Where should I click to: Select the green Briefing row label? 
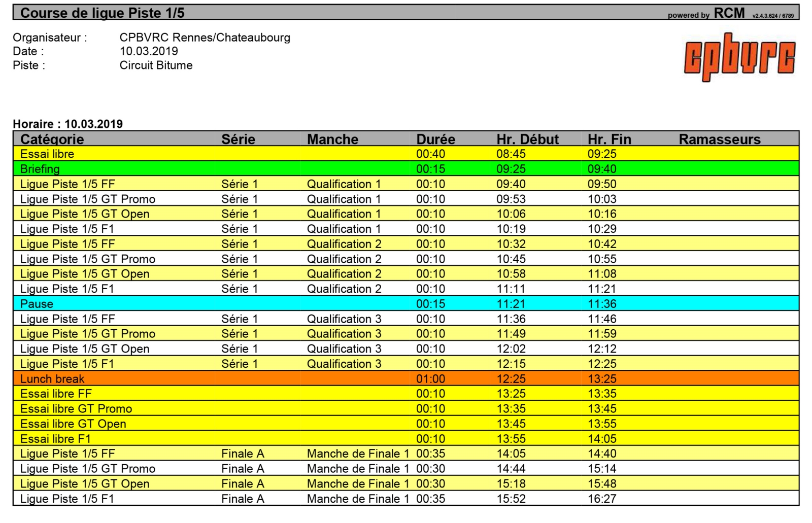(40, 169)
